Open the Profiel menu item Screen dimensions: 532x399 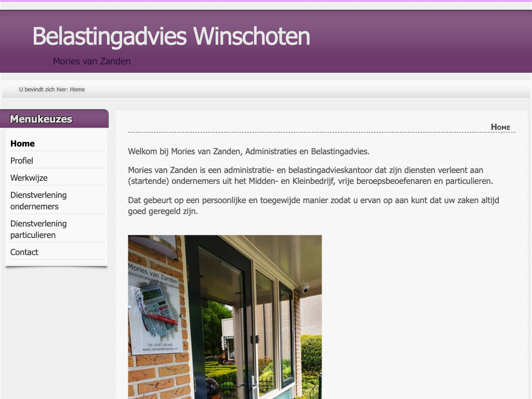point(22,161)
